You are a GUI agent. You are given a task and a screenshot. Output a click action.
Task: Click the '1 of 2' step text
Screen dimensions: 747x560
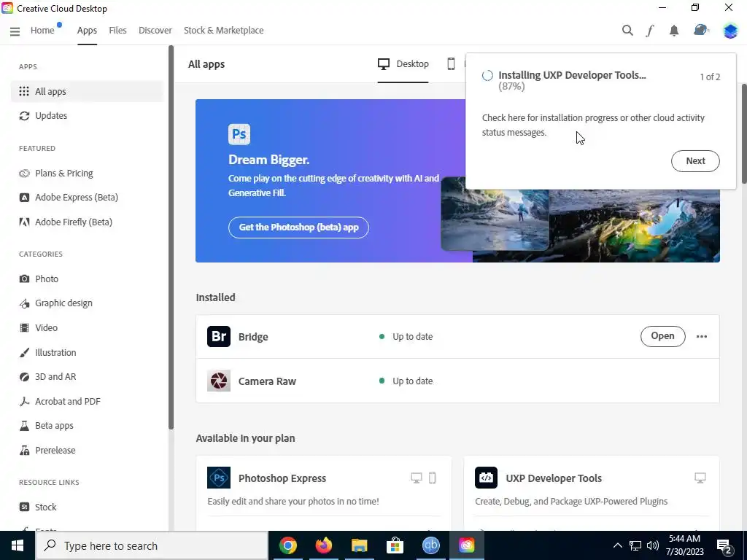click(x=710, y=77)
